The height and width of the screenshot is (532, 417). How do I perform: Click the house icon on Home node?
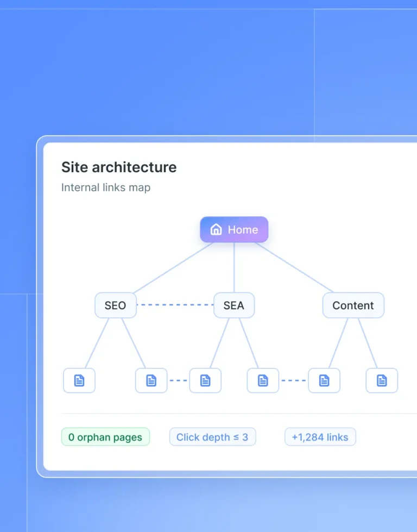click(216, 230)
